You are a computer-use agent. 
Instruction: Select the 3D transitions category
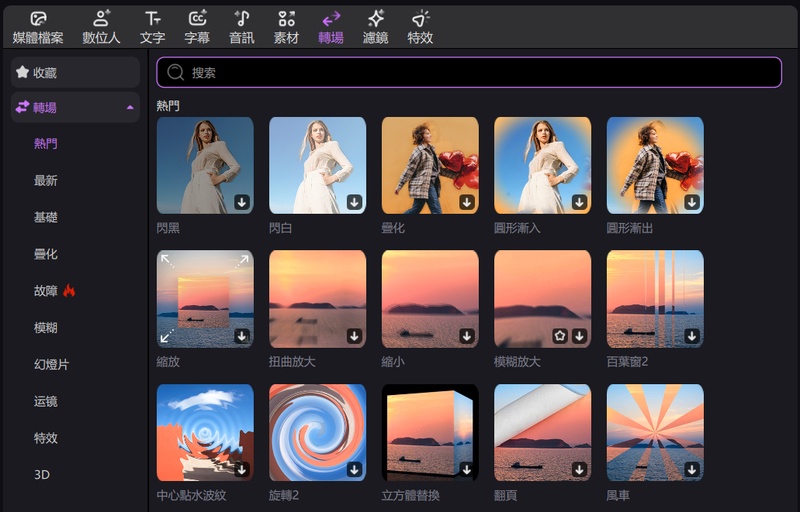tap(42, 474)
